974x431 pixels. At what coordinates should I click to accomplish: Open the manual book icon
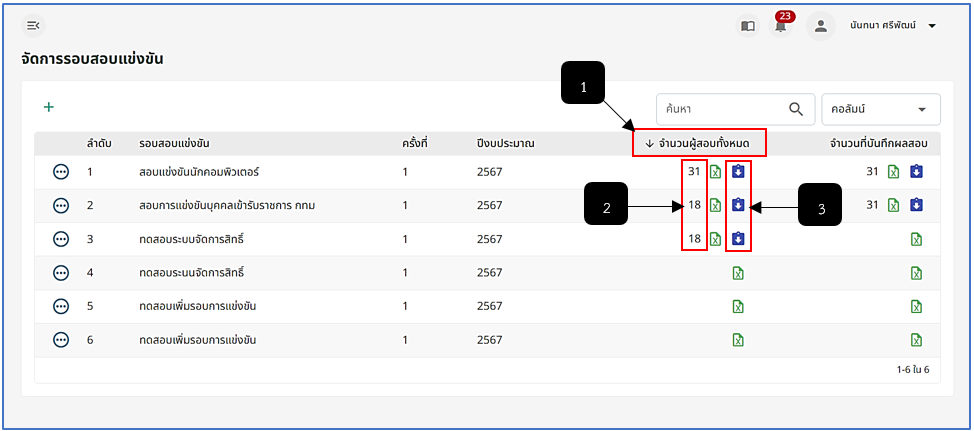tap(748, 26)
